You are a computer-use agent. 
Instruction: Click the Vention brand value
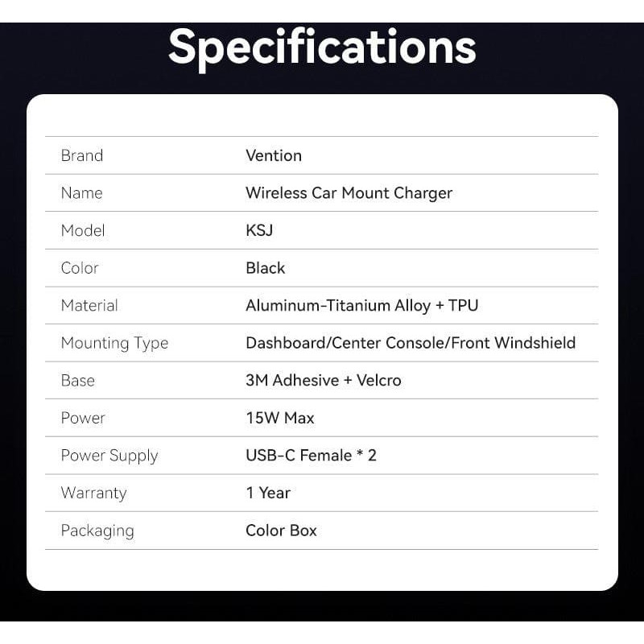pos(274,155)
